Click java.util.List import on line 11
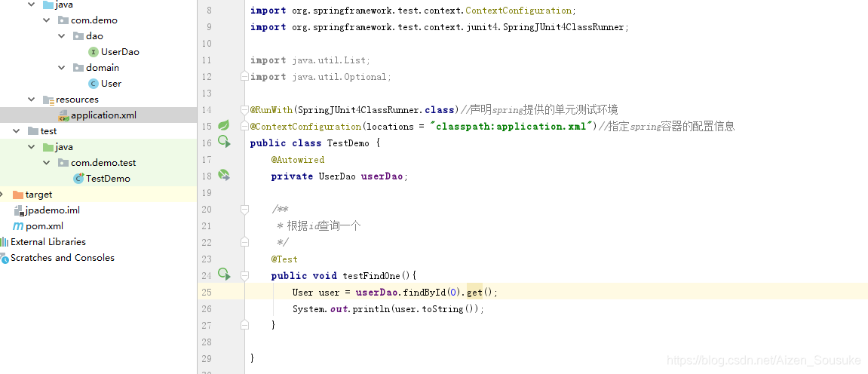The width and height of the screenshot is (868, 374). [330, 60]
